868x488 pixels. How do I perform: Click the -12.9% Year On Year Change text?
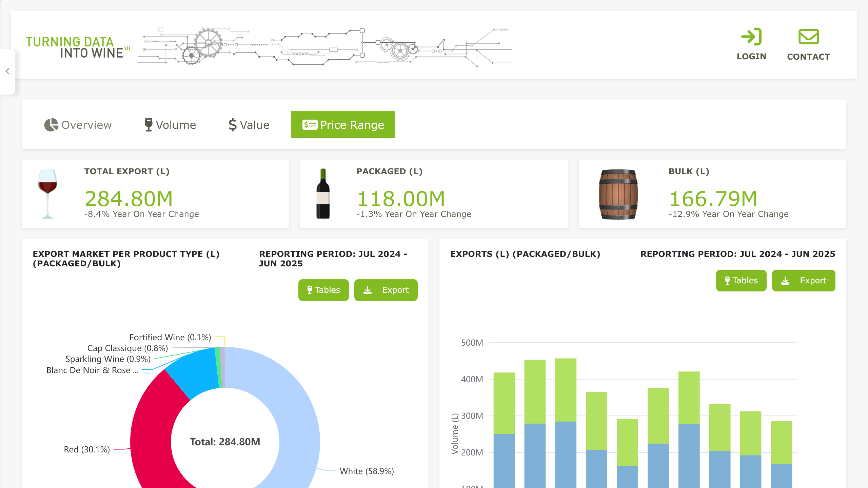point(729,214)
